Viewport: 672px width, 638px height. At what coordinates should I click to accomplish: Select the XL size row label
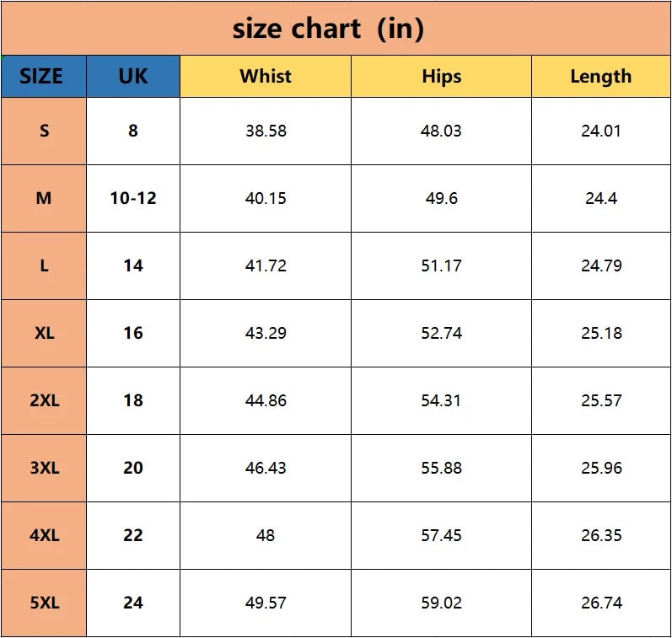pos(44,334)
